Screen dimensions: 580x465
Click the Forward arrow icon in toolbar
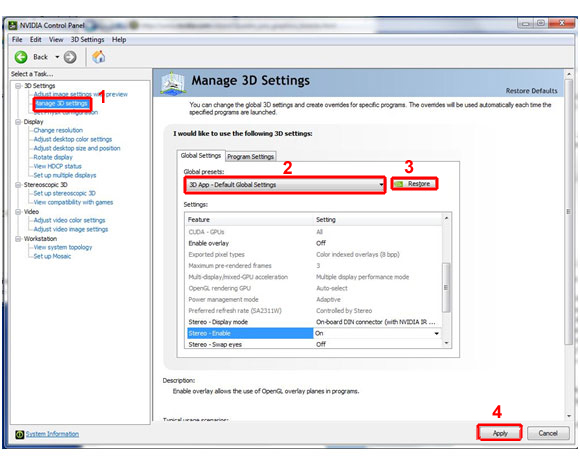click(x=70, y=57)
